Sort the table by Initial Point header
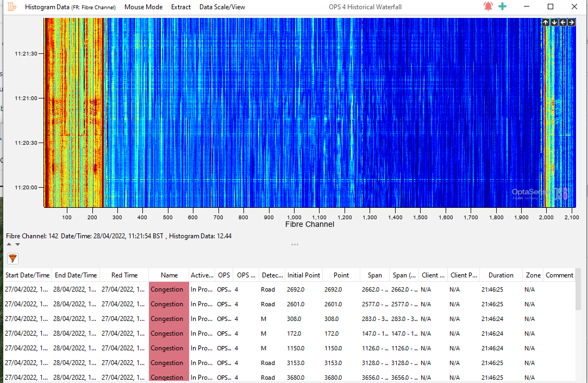588x383 pixels. click(304, 275)
